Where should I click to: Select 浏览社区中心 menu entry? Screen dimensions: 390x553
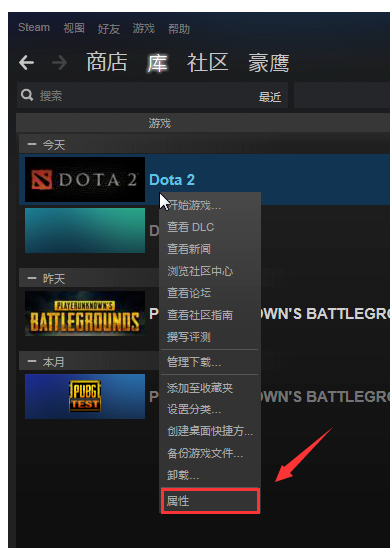tap(210, 271)
